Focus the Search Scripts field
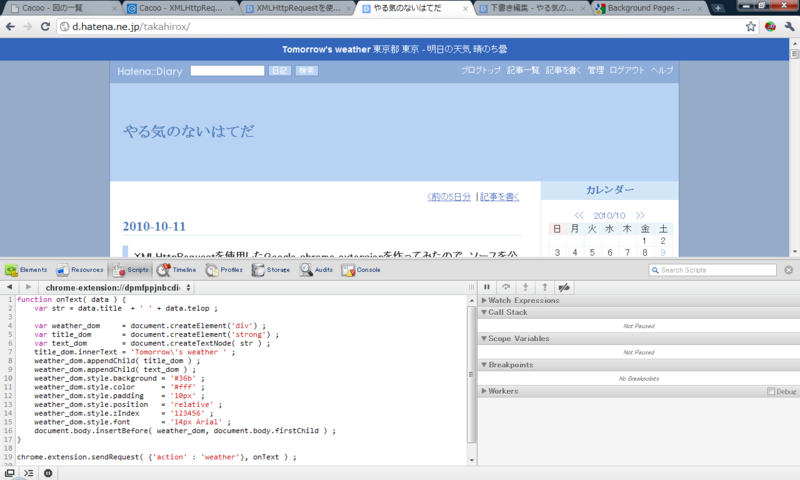 (x=713, y=270)
